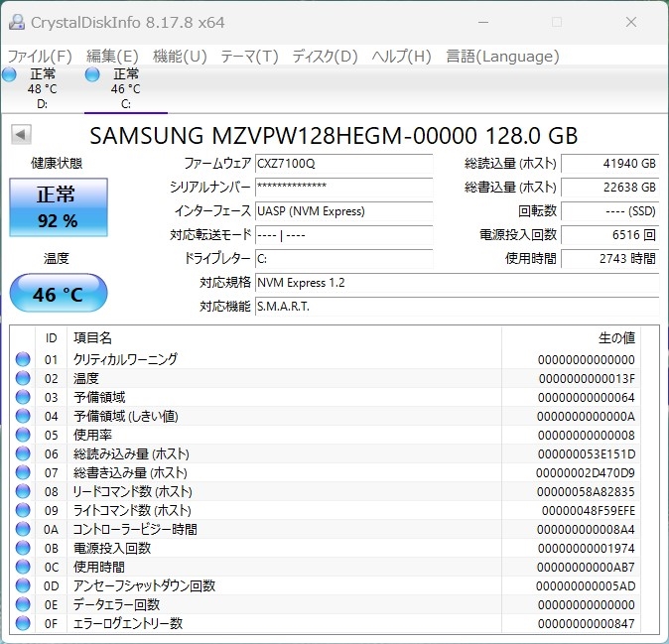Click the blue status circle above D: drive
The image size is (669, 644).
(9, 74)
